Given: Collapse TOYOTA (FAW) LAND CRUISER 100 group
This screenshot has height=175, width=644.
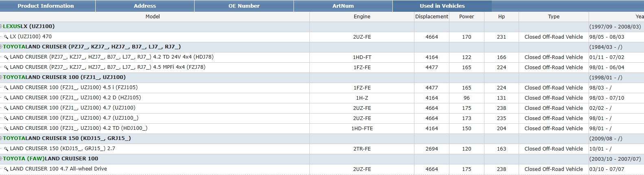Looking at the screenshot, I should pyautogui.click(x=1, y=159).
